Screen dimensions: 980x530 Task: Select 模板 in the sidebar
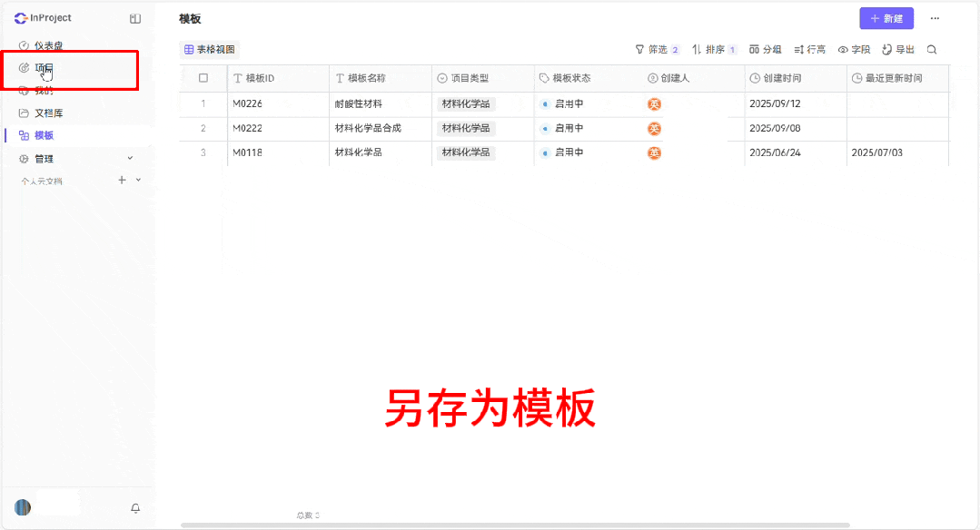coord(45,136)
